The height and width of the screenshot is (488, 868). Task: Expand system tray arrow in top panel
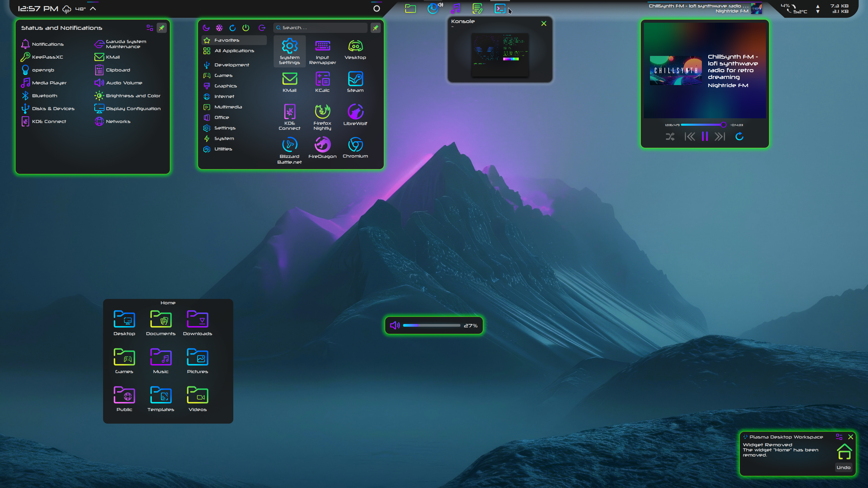tap(93, 9)
